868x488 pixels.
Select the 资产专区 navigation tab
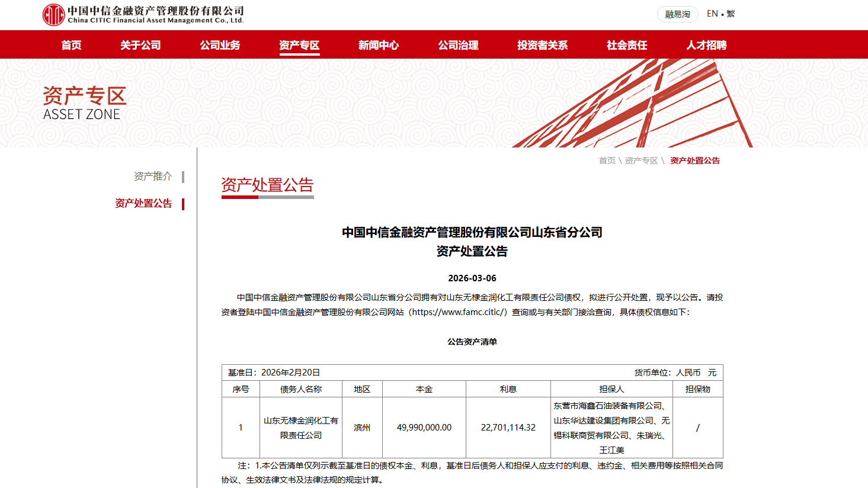click(299, 45)
